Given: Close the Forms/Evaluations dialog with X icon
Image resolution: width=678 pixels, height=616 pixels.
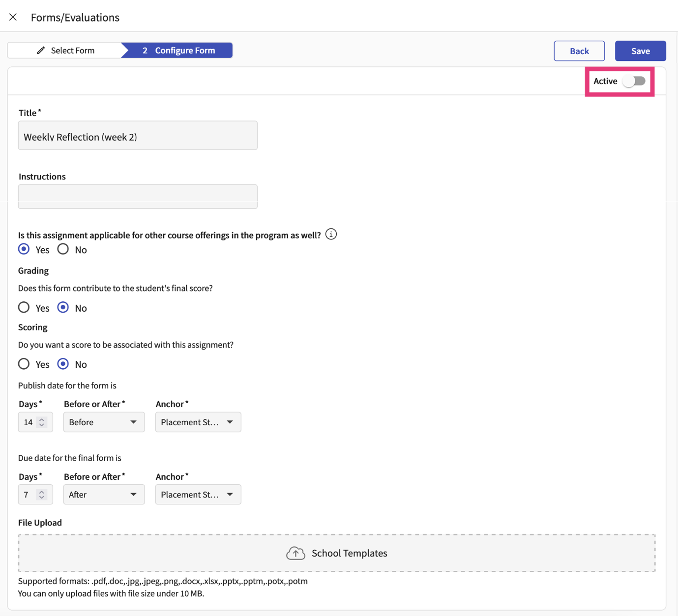Looking at the screenshot, I should click(13, 17).
